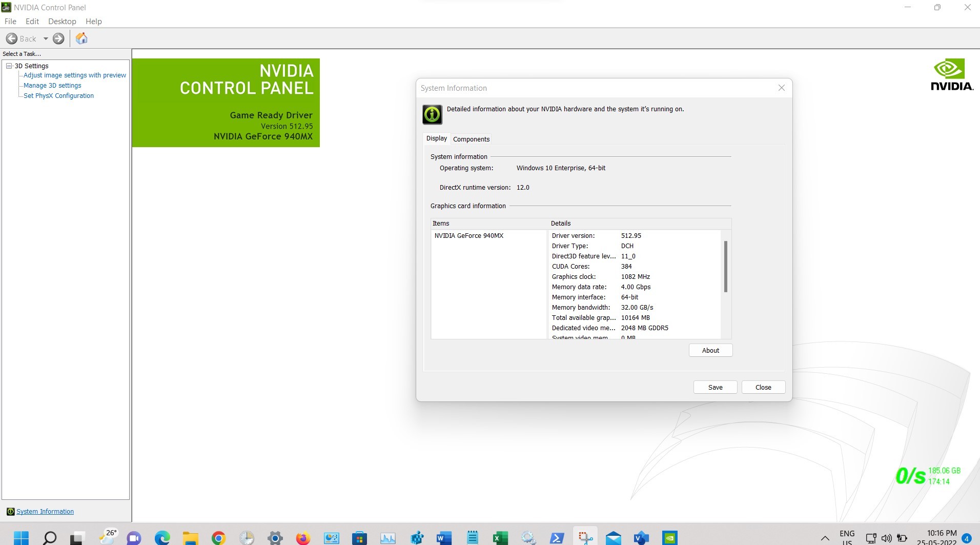Open NVIDIA Control Panel taskbar icon
This screenshot has width=980, height=545.
tap(669, 538)
